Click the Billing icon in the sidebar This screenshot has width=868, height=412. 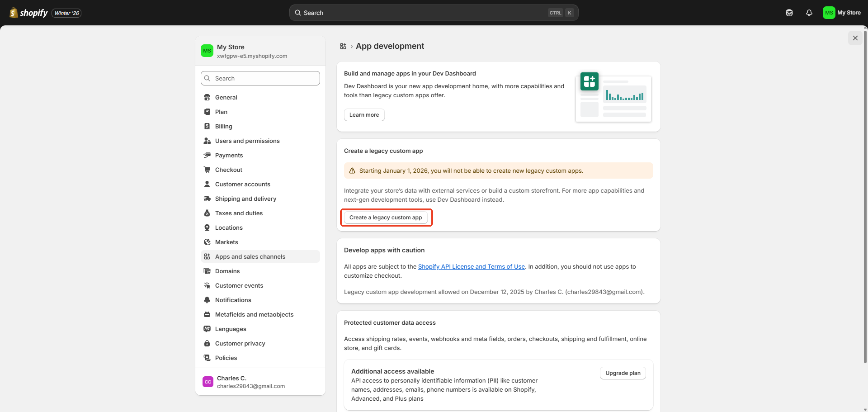207,126
